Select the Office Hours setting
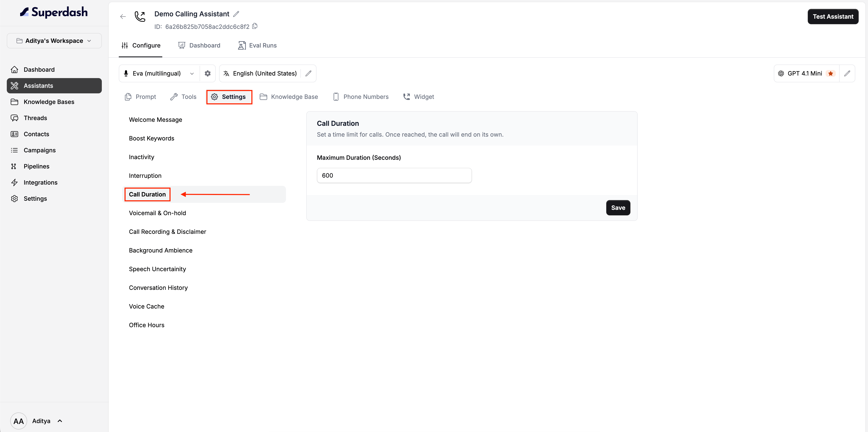Image resolution: width=868 pixels, height=432 pixels. coord(204,325)
